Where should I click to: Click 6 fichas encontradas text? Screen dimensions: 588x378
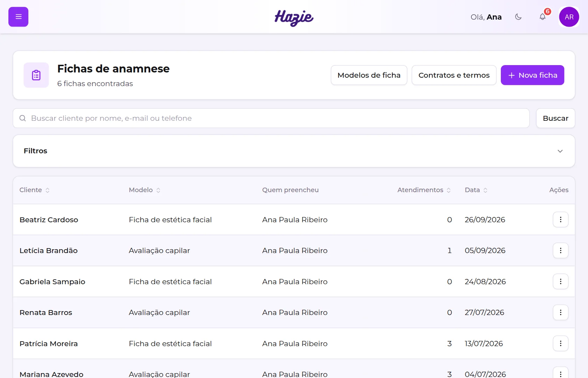pyautogui.click(x=95, y=84)
